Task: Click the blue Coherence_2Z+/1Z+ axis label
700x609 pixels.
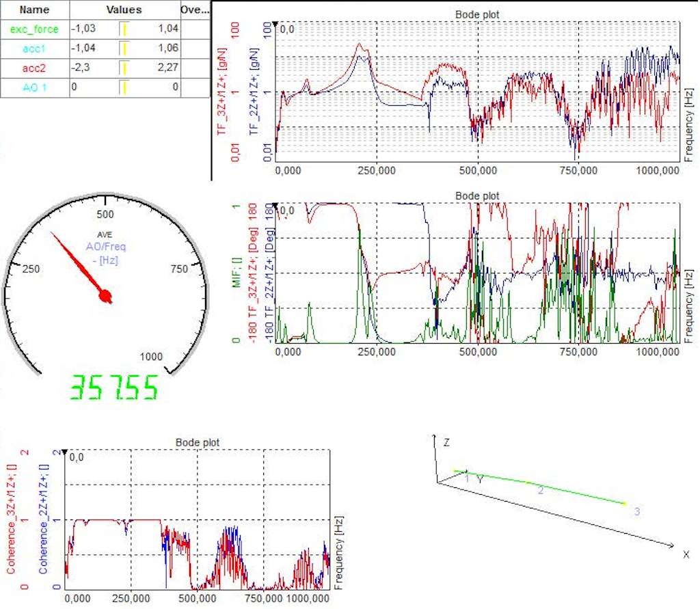Action: tap(43, 519)
